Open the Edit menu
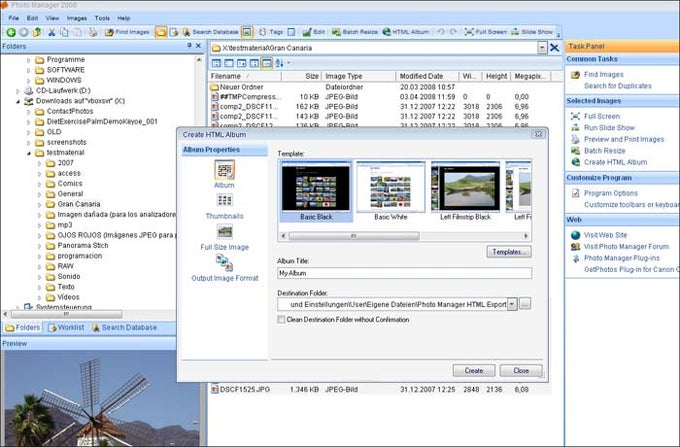The height and width of the screenshot is (447, 680). (x=32, y=18)
